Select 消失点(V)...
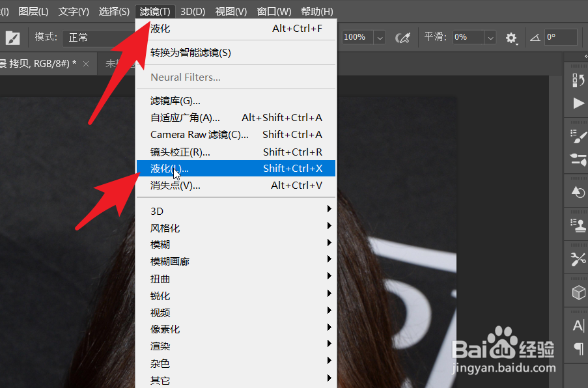 (236, 185)
